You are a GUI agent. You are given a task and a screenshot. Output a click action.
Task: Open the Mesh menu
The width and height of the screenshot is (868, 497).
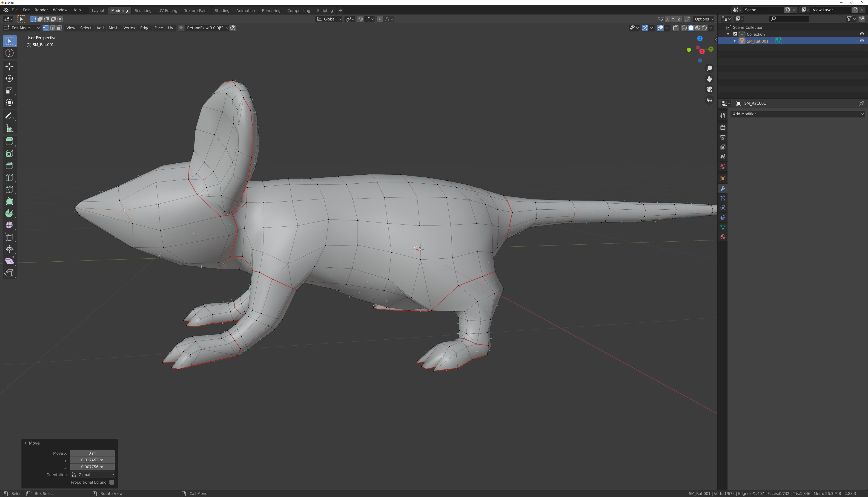click(114, 28)
